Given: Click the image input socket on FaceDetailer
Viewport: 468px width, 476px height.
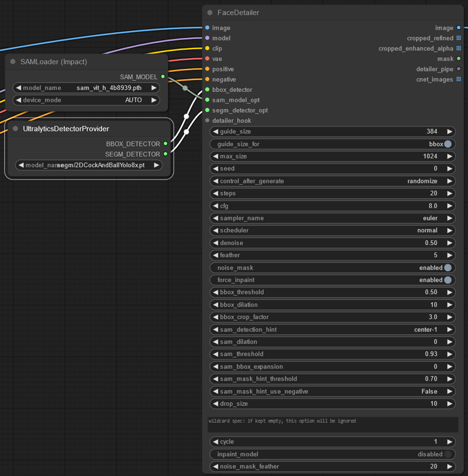Looking at the screenshot, I should (207, 27).
